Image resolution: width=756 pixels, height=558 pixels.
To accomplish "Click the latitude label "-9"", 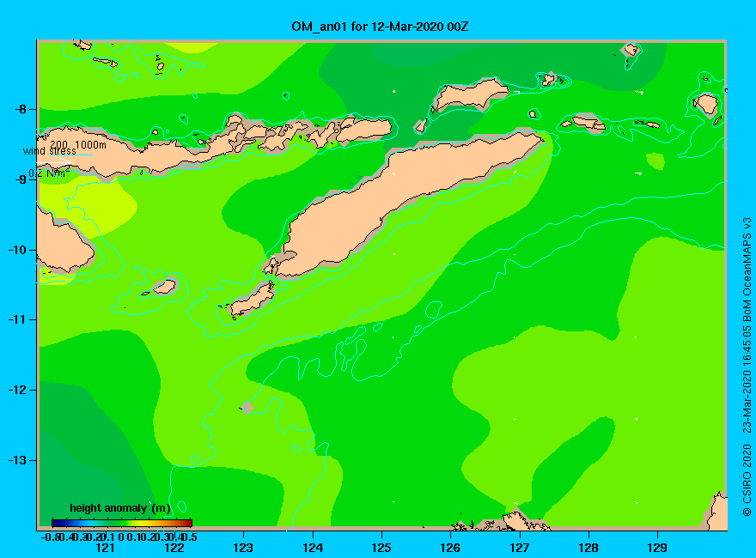I will point(21,179).
